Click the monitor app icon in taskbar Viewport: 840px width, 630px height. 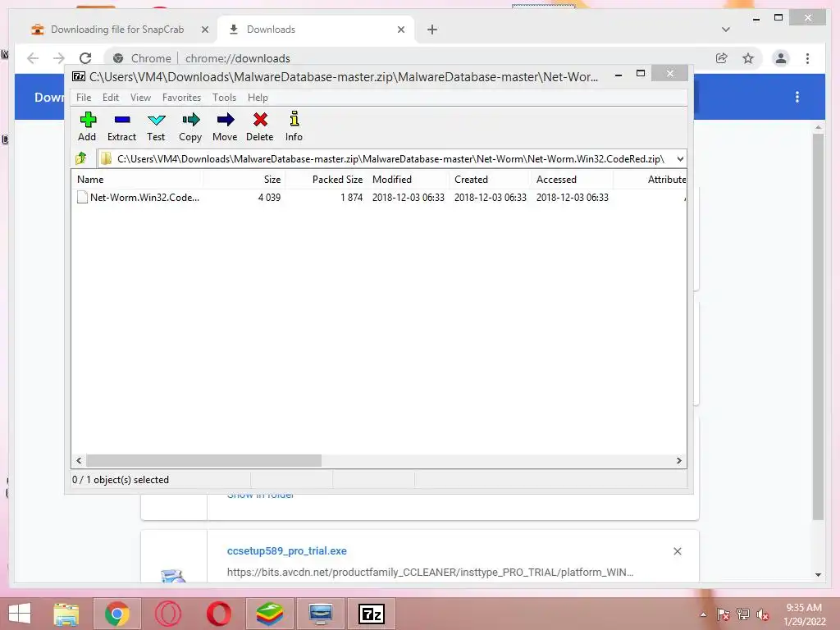(321, 614)
